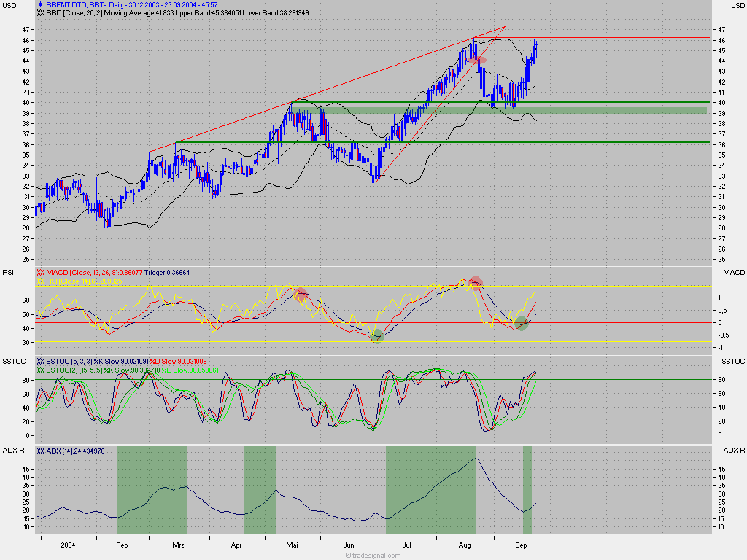Click the red line icon beside MACD label
Screen dimensions: 747x560
click(40, 272)
